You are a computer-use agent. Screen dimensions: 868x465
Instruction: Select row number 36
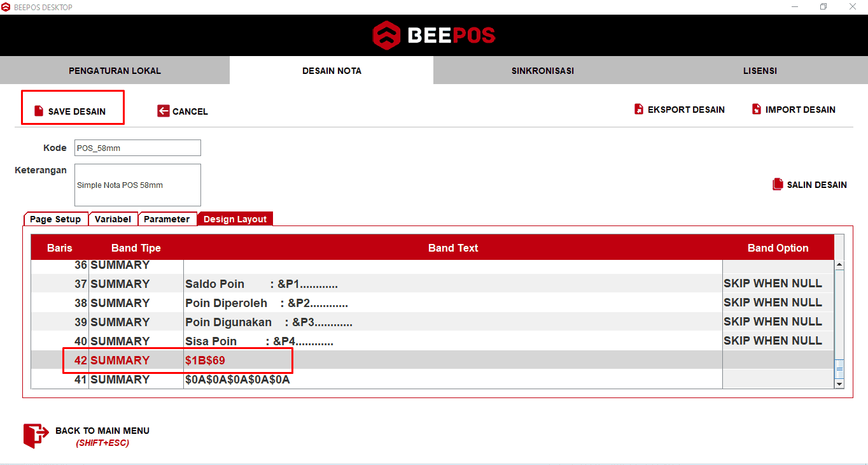(x=60, y=265)
